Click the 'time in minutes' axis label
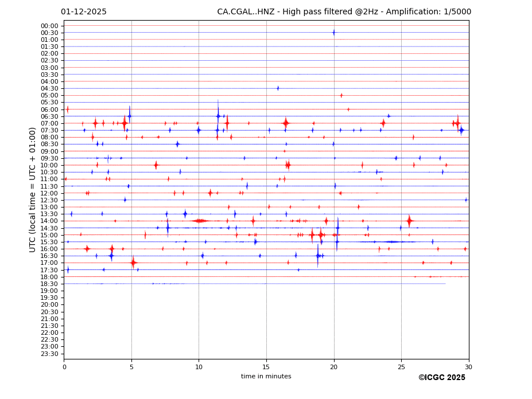 click(x=266, y=377)
